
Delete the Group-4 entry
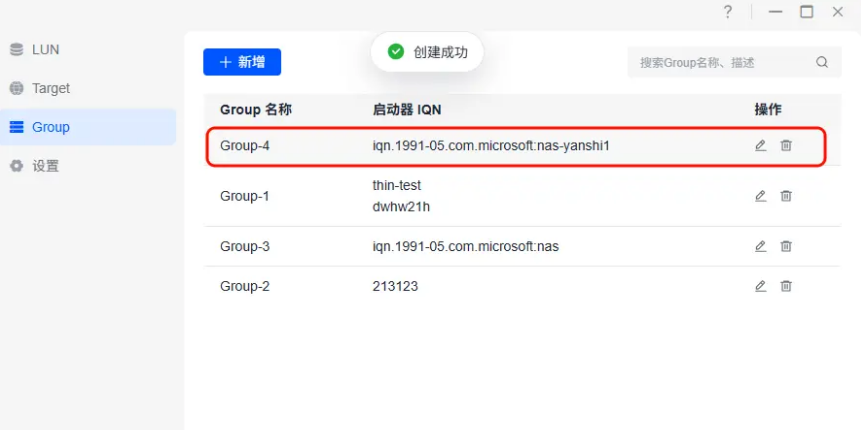pyautogui.click(x=786, y=145)
